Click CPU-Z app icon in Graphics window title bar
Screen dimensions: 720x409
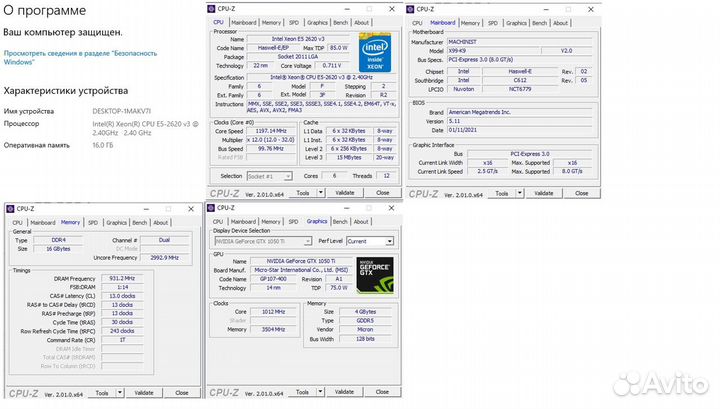point(211,208)
